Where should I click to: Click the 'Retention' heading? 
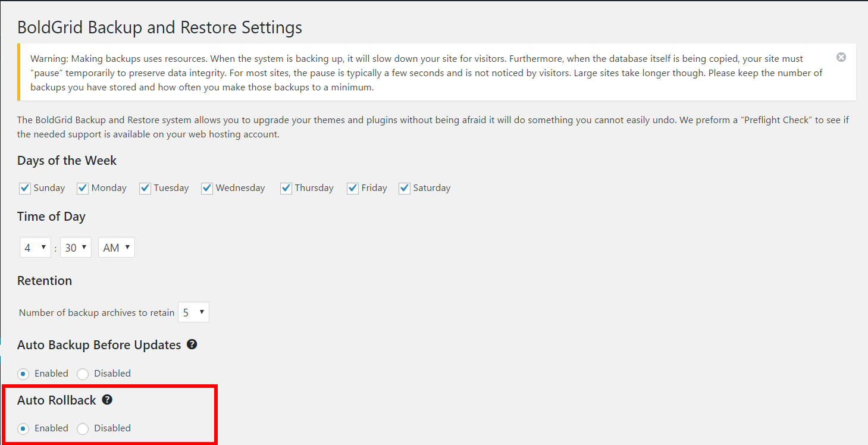click(x=45, y=281)
